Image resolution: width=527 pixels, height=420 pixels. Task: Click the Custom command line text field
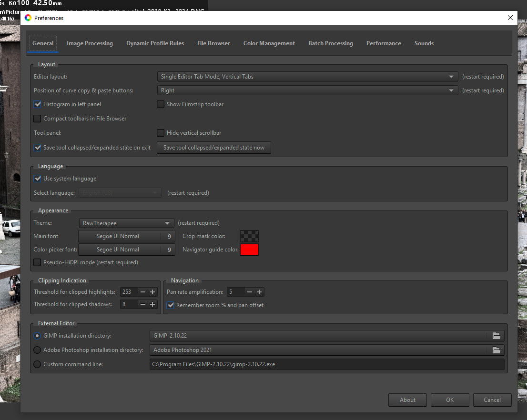click(327, 364)
